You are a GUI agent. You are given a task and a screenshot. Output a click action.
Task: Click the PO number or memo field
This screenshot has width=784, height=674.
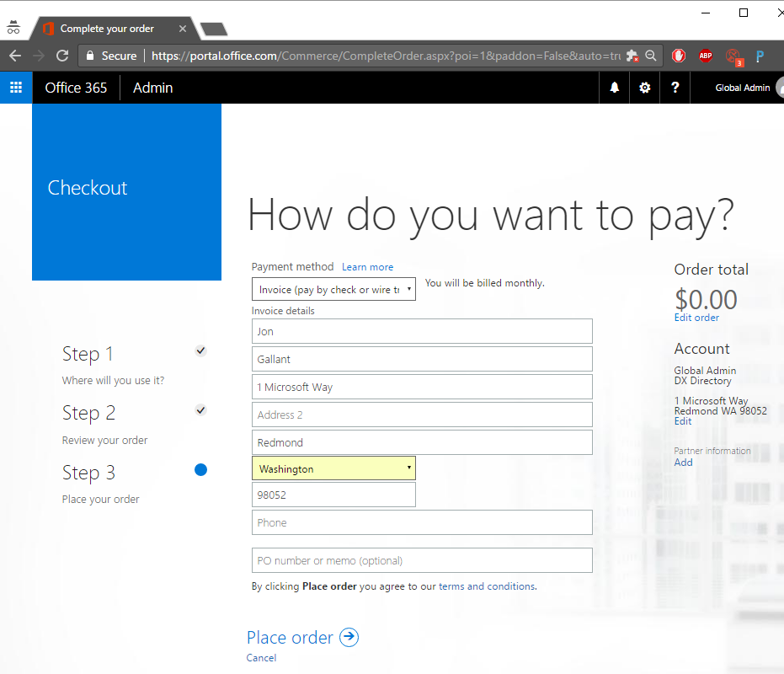tap(422, 560)
